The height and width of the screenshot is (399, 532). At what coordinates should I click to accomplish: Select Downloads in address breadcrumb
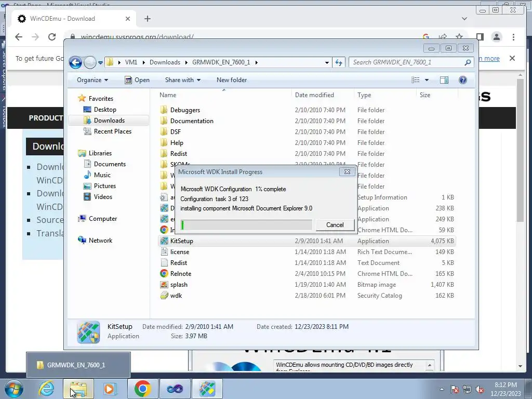point(165,62)
